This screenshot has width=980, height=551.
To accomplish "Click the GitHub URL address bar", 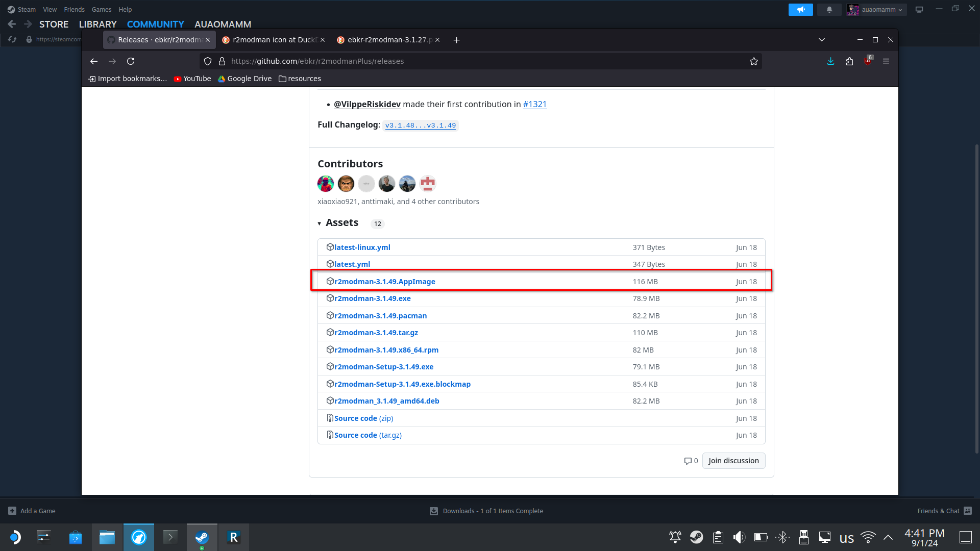I will click(x=480, y=61).
